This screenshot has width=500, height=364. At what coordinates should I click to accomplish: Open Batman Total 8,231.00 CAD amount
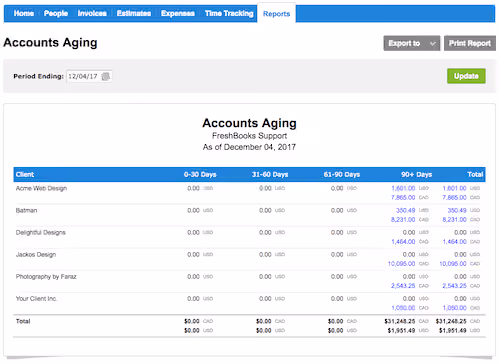click(454, 220)
